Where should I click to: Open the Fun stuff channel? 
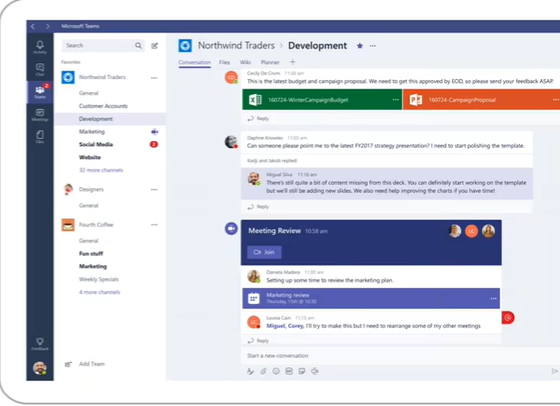pyautogui.click(x=91, y=254)
